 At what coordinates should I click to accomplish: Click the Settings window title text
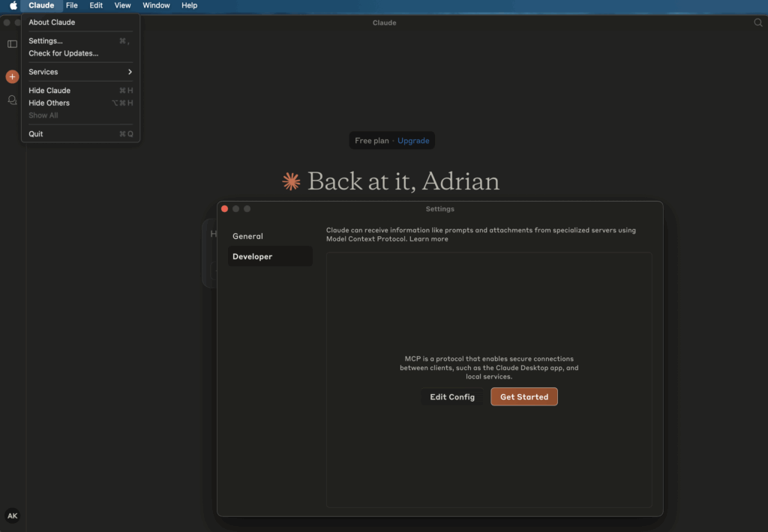tap(439, 209)
